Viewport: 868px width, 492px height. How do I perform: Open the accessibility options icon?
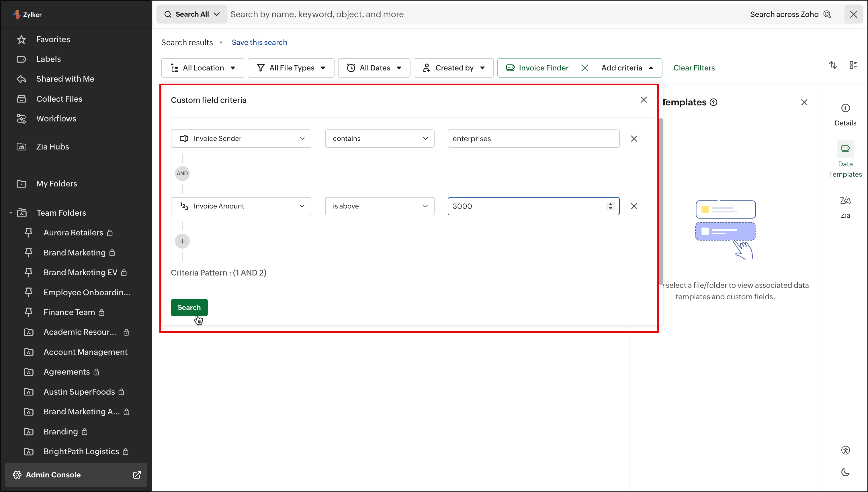[x=845, y=450]
